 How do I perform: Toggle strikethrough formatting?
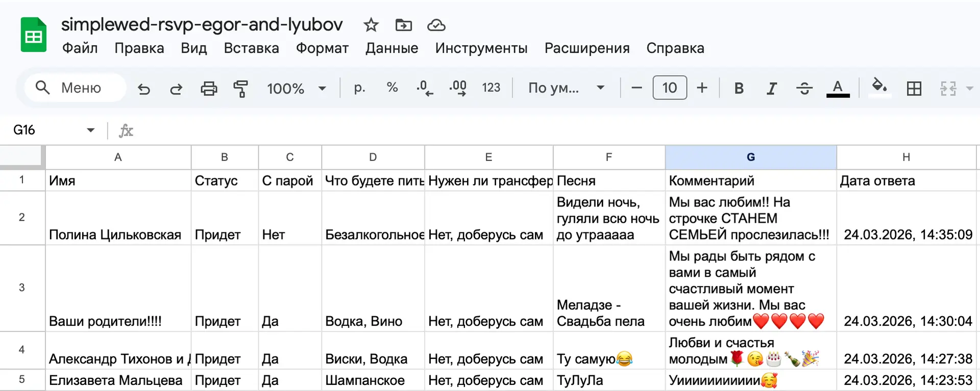coord(804,89)
